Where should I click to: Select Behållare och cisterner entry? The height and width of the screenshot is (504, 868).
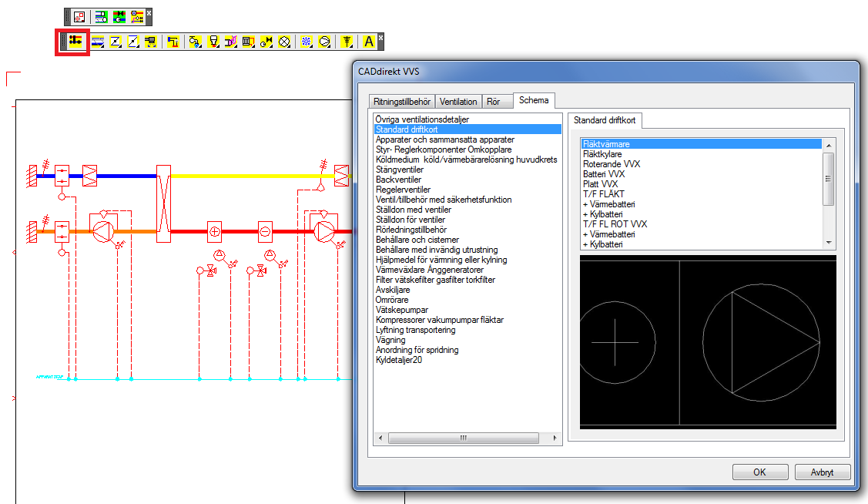pyautogui.click(x=417, y=240)
